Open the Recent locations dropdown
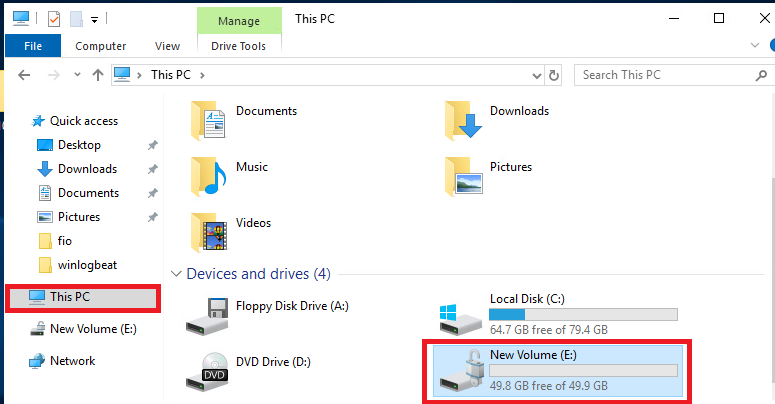This screenshot has width=775, height=404. 77,75
